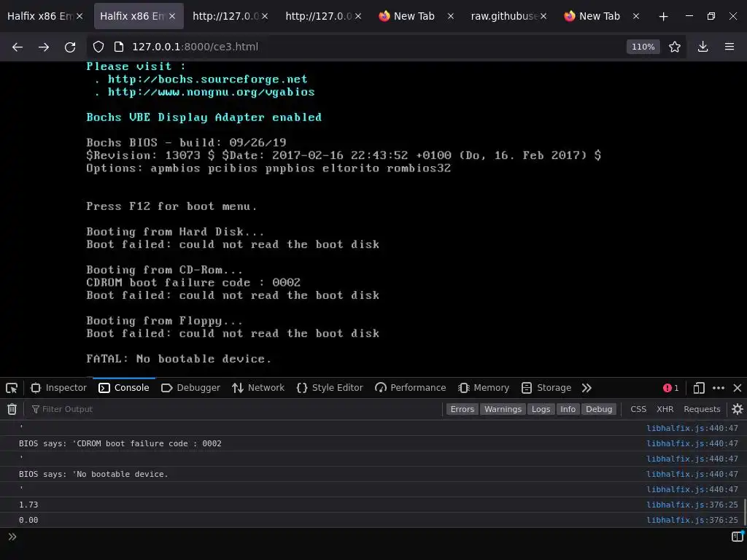
Task: Open the downloads panel
Action: (703, 47)
